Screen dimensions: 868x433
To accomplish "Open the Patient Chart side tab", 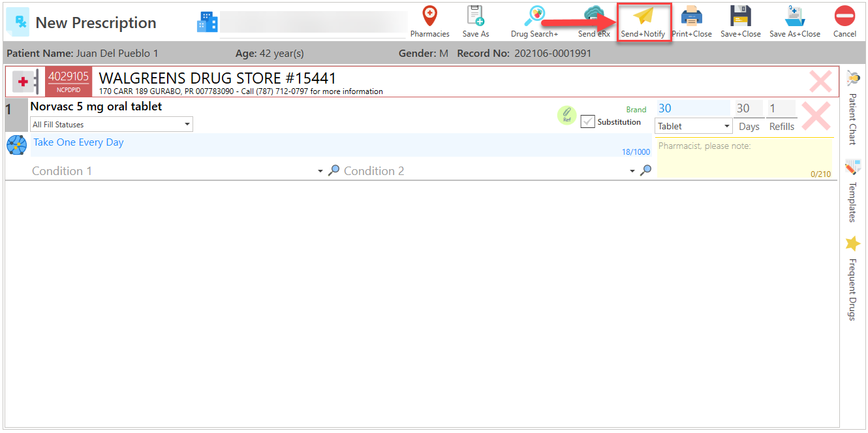I will coord(852,108).
